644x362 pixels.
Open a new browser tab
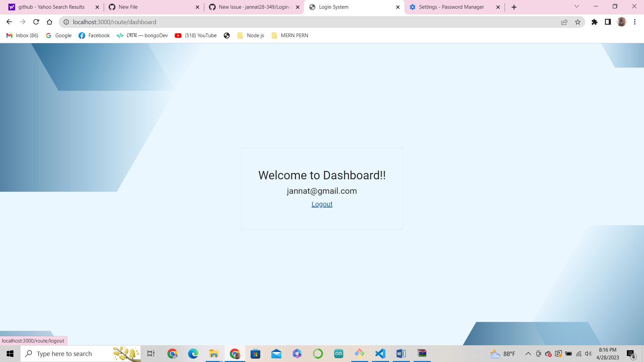click(x=514, y=7)
